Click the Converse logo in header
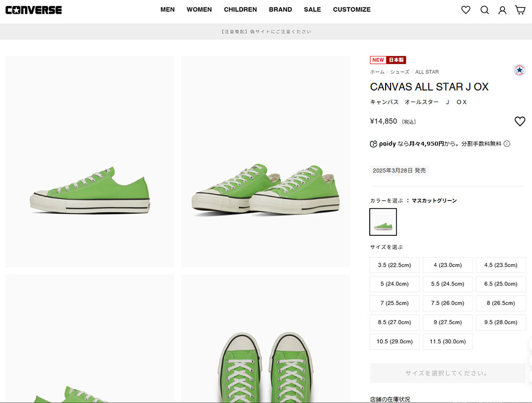532x403 pixels. point(34,10)
